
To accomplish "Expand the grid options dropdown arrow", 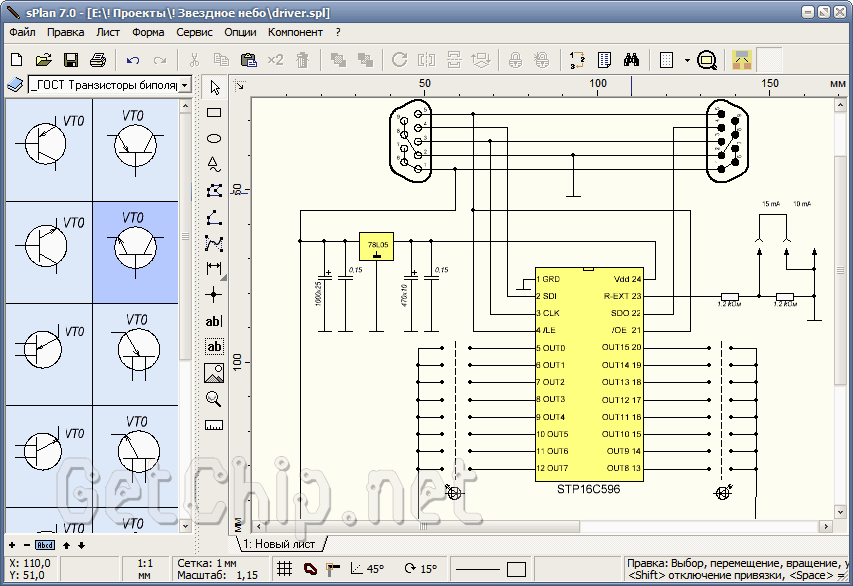I will point(687,60).
